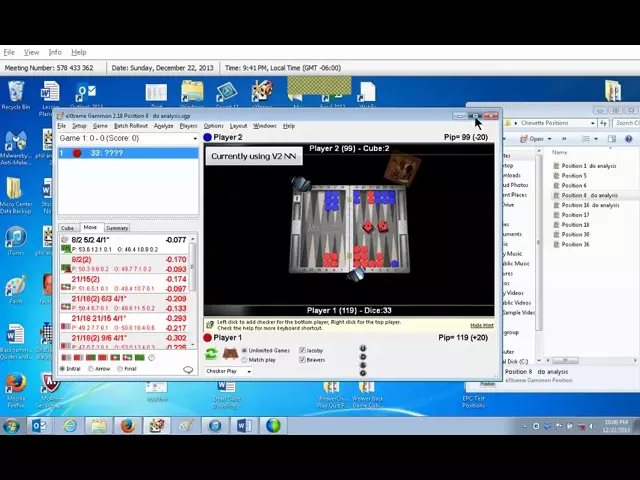Click the Name column header in Explorer

[x=560, y=152]
